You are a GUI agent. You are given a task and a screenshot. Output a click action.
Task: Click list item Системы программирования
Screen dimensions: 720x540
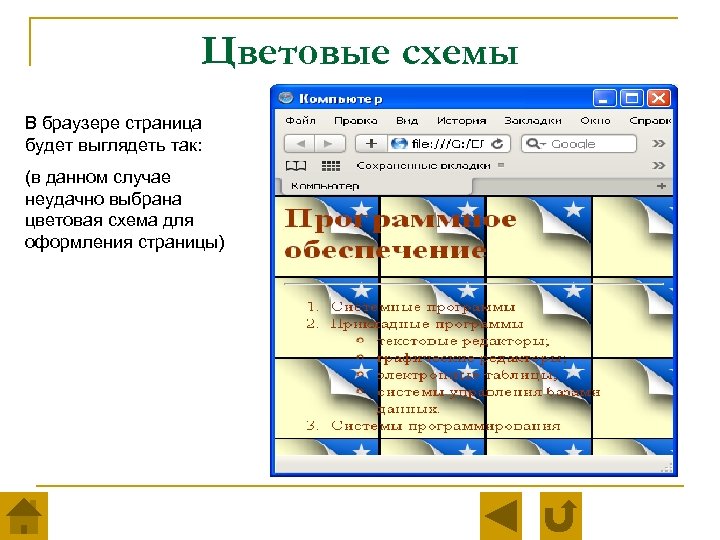pos(445,426)
